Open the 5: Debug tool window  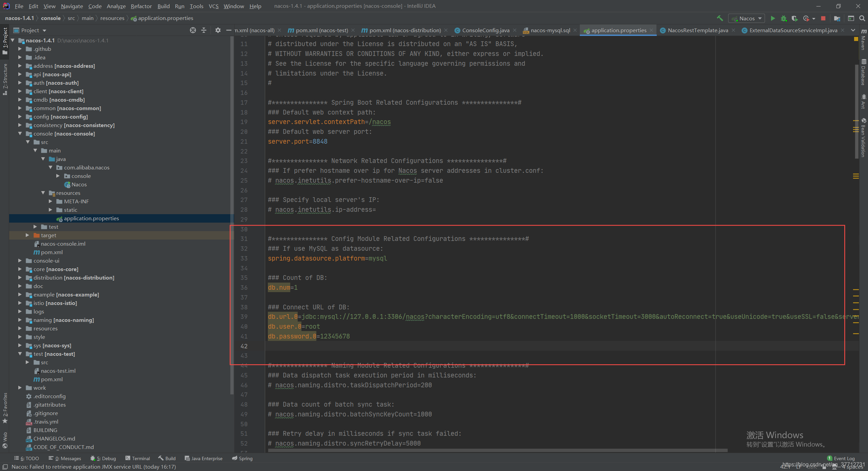pos(103,458)
